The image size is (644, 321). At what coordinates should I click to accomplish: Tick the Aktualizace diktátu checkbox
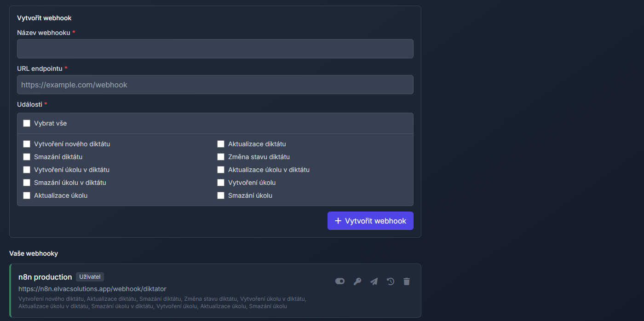pyautogui.click(x=221, y=144)
